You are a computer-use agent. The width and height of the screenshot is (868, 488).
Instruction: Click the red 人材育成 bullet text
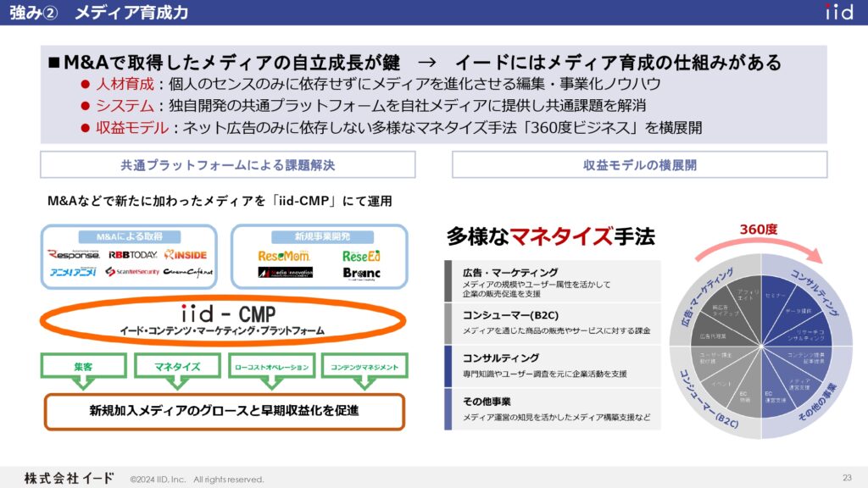(x=125, y=84)
